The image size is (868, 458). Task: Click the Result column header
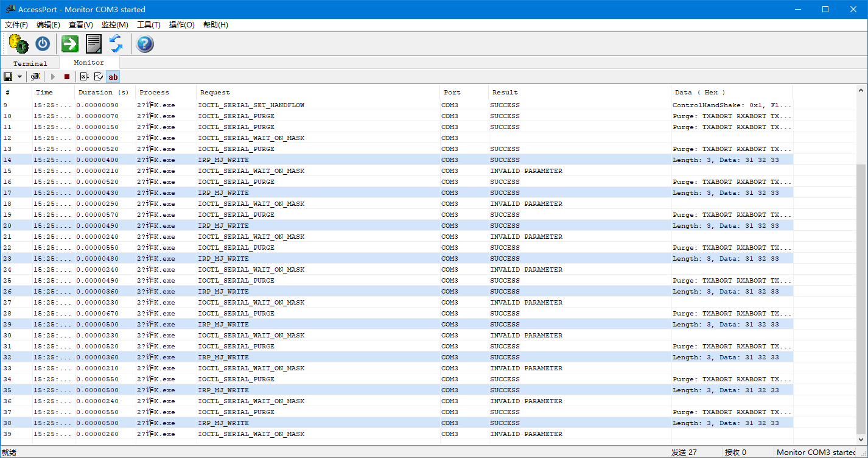(x=579, y=93)
